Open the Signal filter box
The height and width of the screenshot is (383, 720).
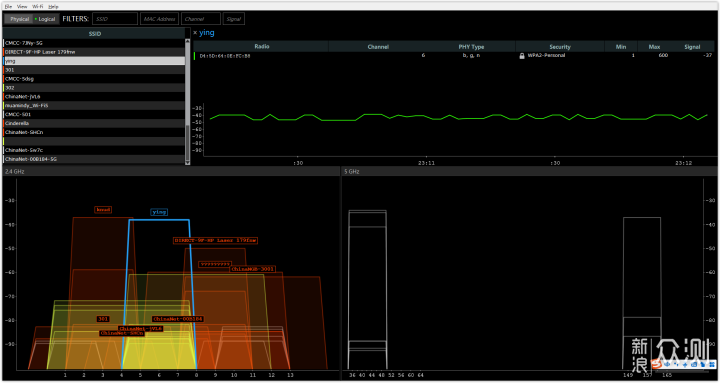point(234,19)
